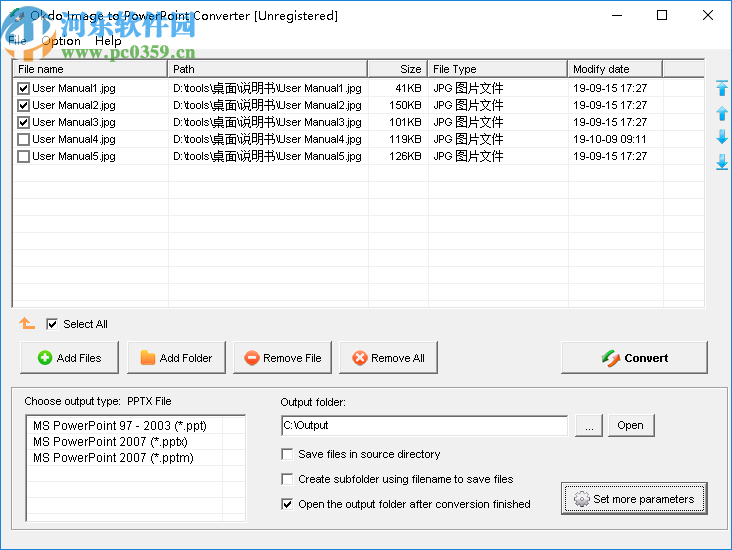Sort list by Size column header
The height and width of the screenshot is (550, 732).
[398, 69]
